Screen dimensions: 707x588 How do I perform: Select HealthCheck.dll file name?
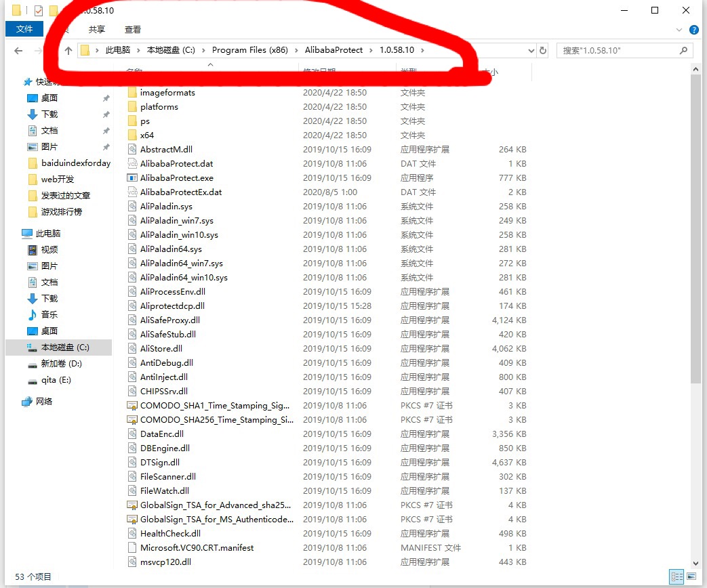[170, 534]
